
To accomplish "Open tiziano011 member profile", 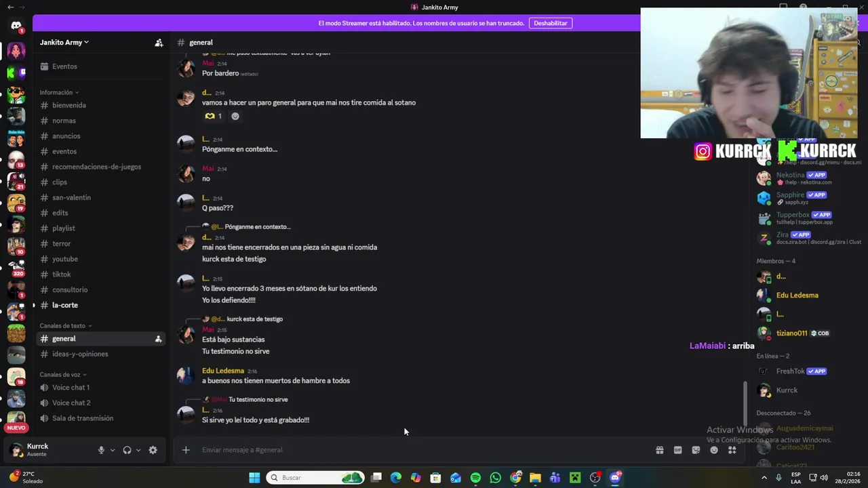I will 791,333.
